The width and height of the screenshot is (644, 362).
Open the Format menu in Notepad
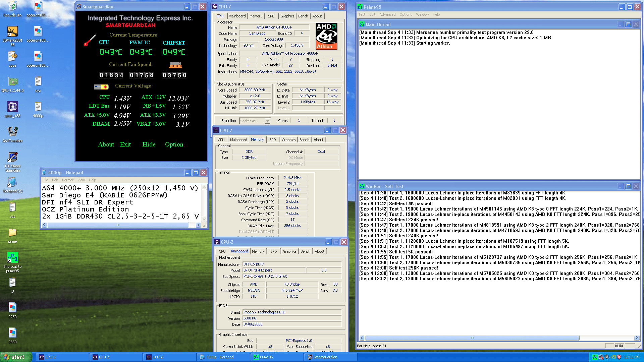(x=67, y=180)
